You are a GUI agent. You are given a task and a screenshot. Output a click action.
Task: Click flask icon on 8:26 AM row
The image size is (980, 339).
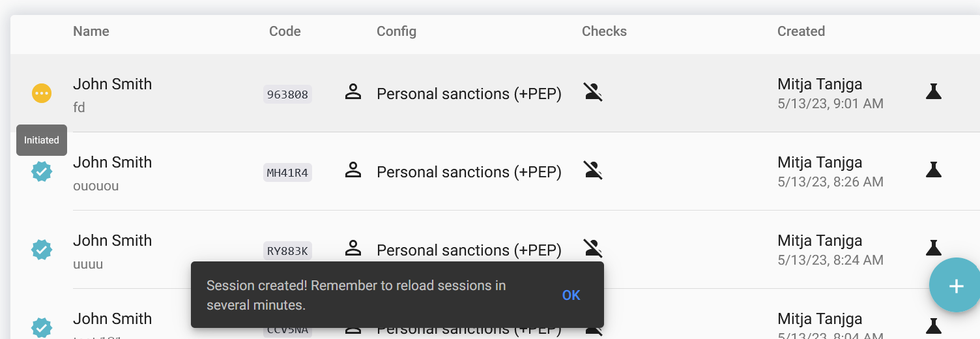(x=934, y=169)
